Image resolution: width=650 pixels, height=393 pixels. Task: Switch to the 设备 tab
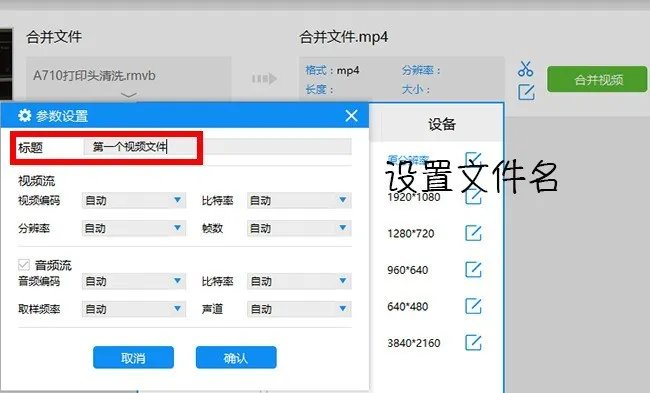[x=442, y=124]
